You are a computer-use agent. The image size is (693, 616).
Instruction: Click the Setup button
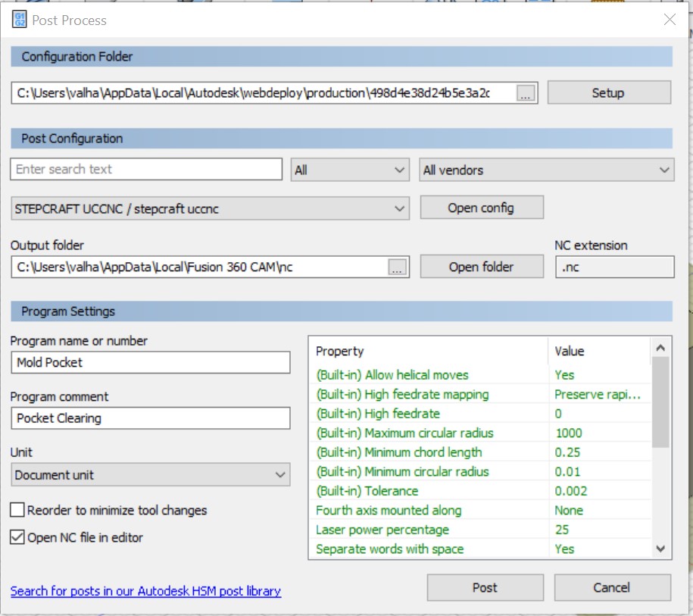tap(608, 93)
